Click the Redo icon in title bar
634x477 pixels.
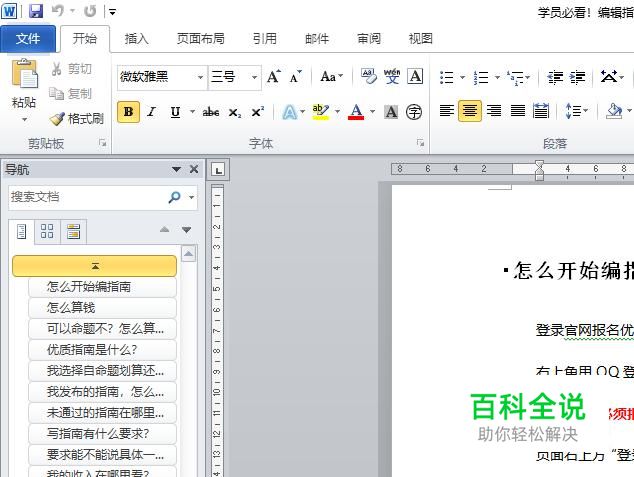point(90,11)
